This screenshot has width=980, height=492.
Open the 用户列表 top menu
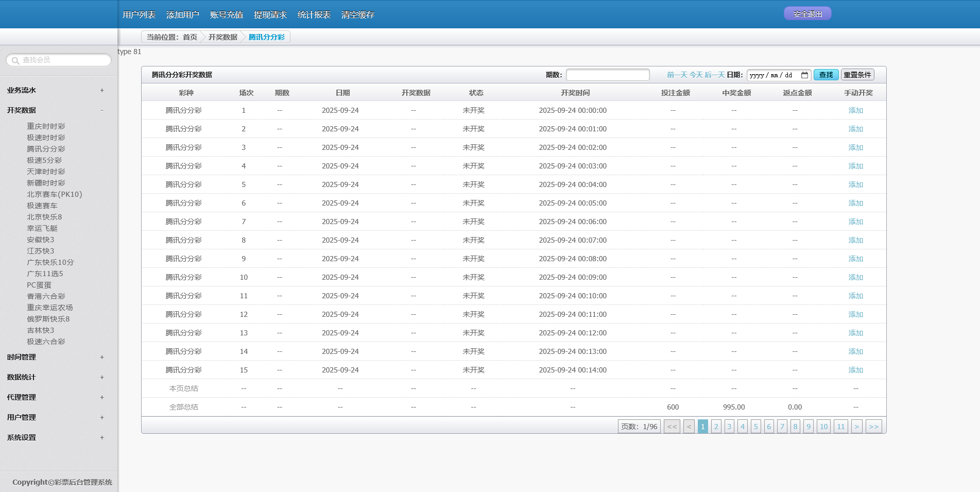click(x=139, y=15)
